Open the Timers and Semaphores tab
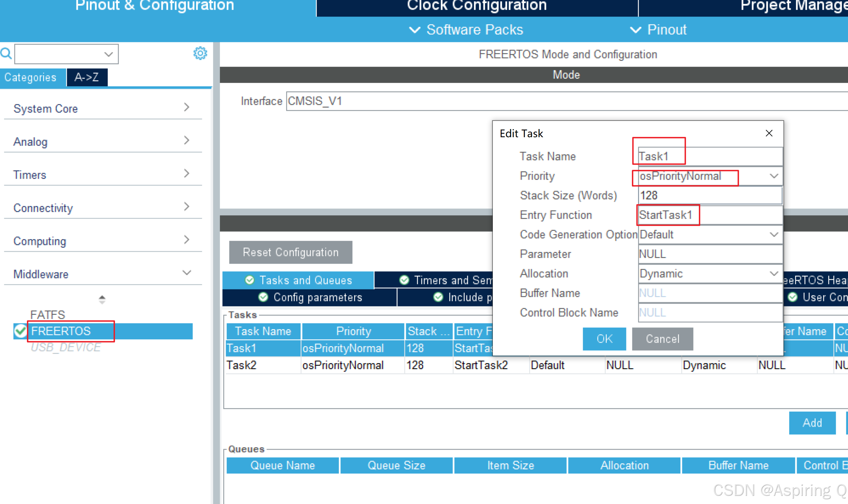Viewport: 848px width, 504px height. [x=434, y=280]
